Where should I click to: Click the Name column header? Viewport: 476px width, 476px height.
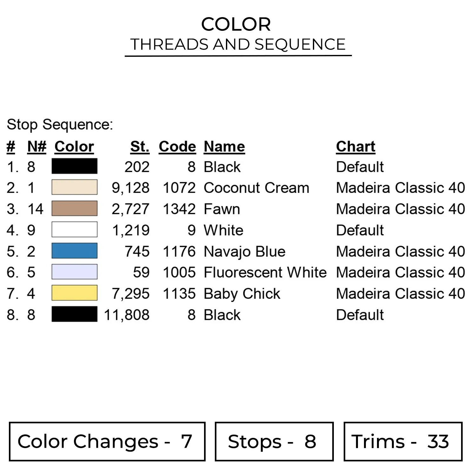tap(224, 147)
